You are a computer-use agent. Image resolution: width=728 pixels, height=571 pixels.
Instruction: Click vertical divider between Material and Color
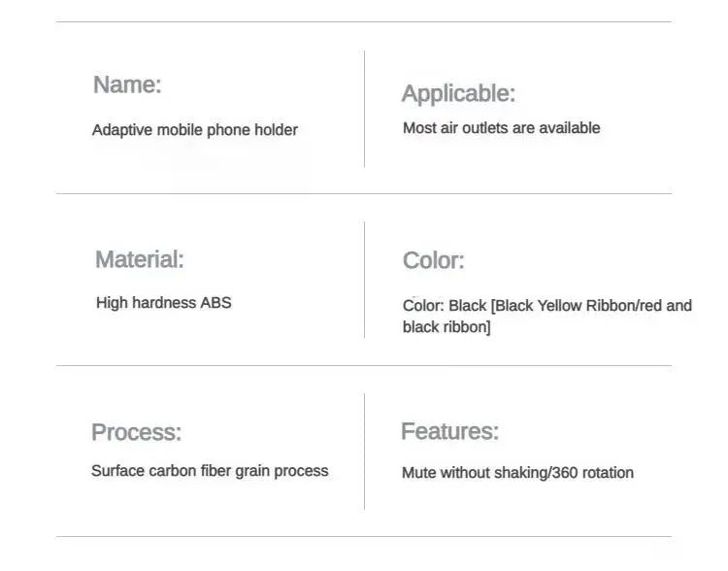pyautogui.click(x=364, y=280)
